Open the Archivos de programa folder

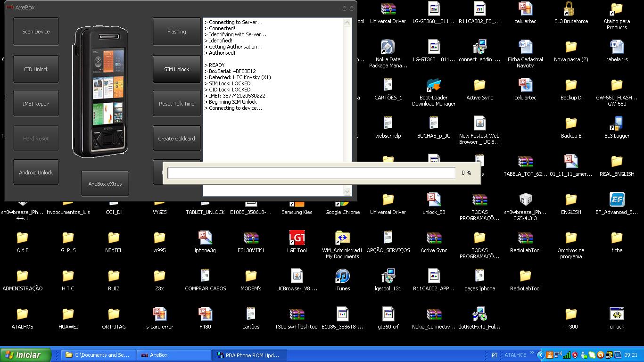[x=571, y=245]
